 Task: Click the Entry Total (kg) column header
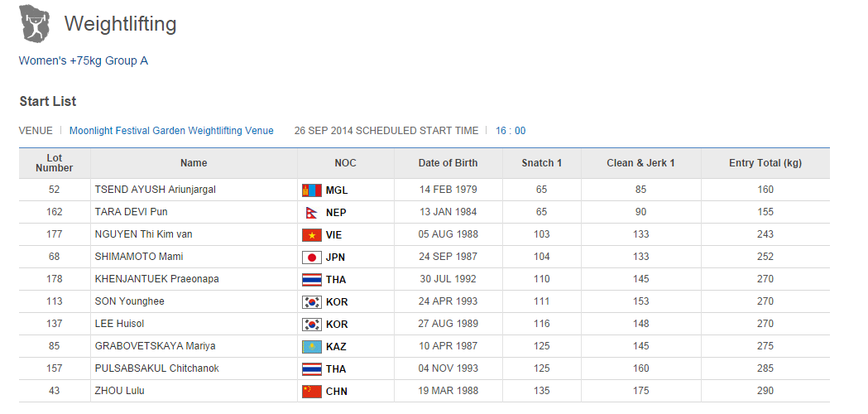tap(765, 163)
